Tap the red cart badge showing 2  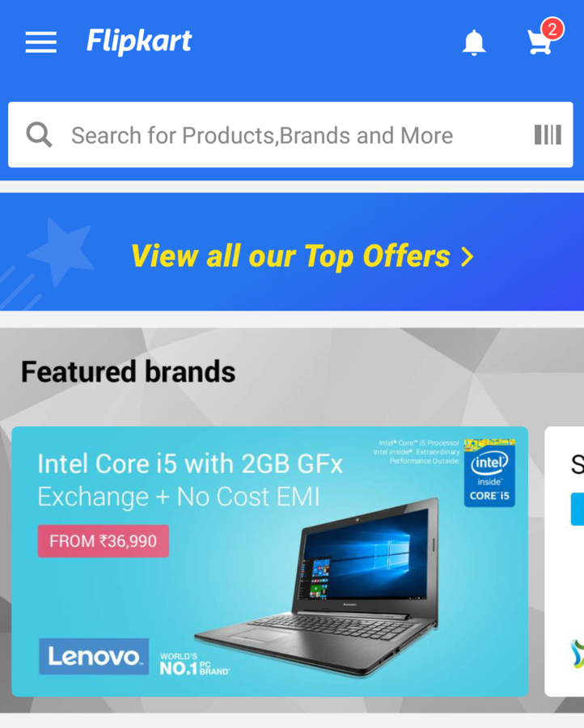(552, 30)
